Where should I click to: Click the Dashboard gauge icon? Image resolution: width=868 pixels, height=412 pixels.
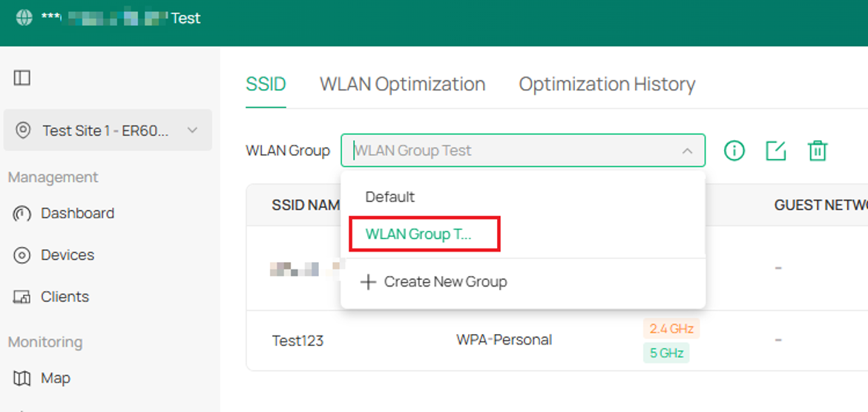click(22, 214)
